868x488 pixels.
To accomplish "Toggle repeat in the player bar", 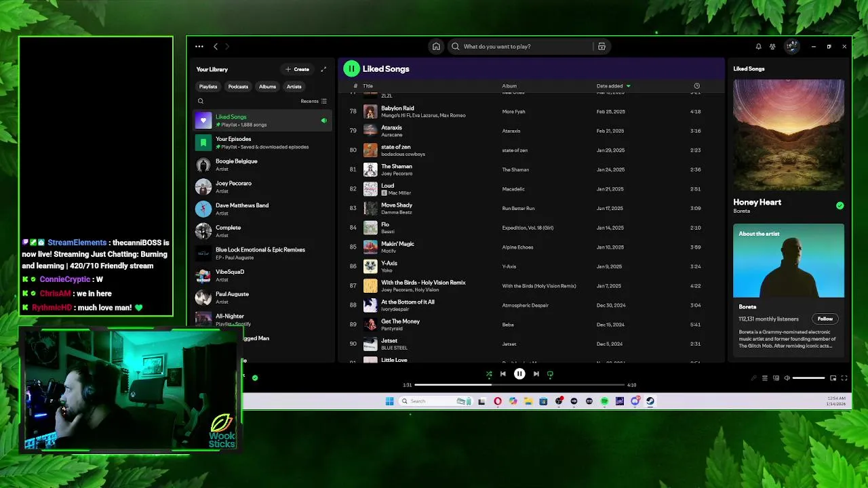I will point(550,373).
